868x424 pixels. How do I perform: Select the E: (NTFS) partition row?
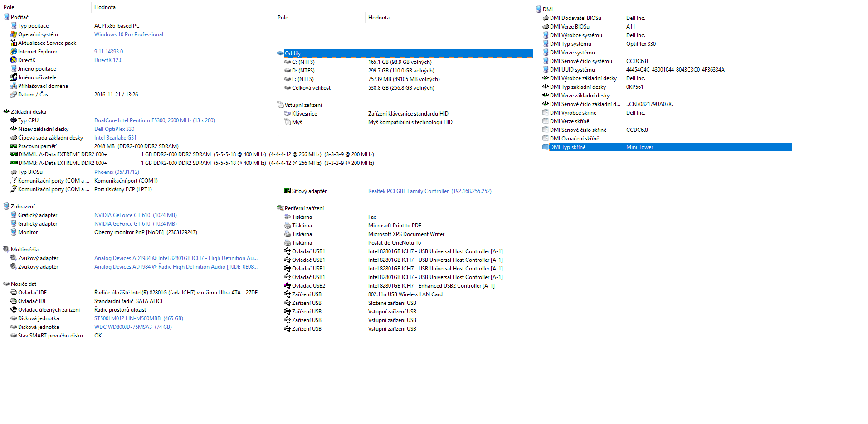[x=303, y=79]
